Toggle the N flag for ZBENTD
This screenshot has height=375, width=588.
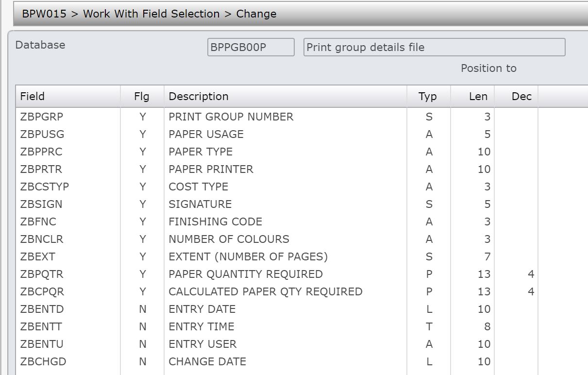[142, 309]
